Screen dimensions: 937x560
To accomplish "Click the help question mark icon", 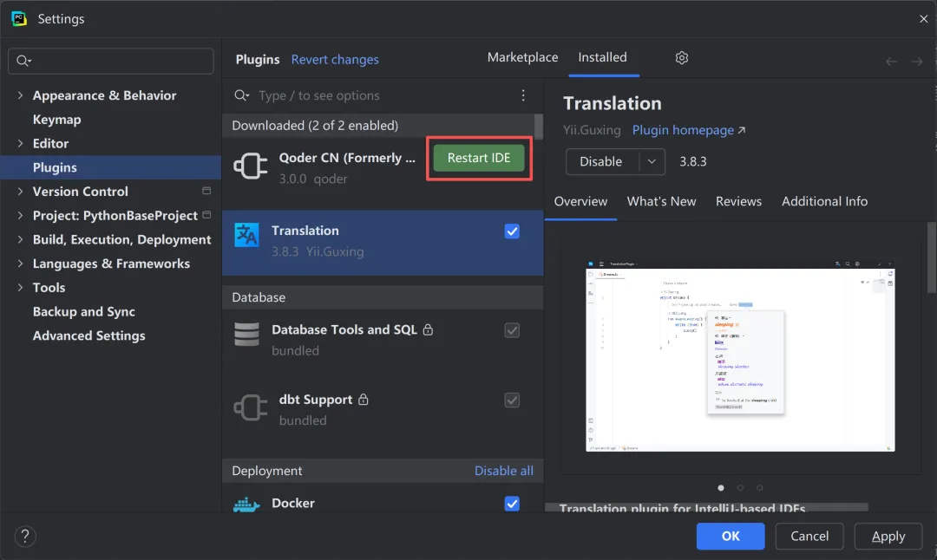I will click(x=25, y=536).
